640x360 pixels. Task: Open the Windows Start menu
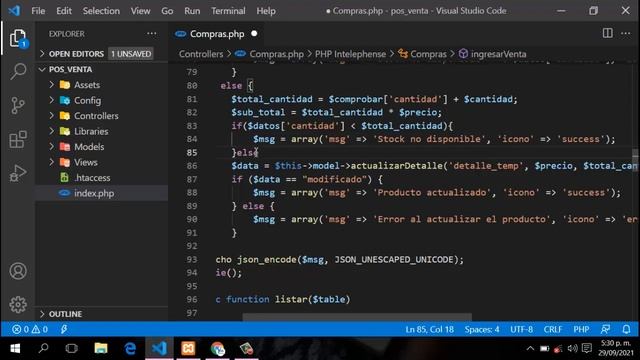click(15, 349)
